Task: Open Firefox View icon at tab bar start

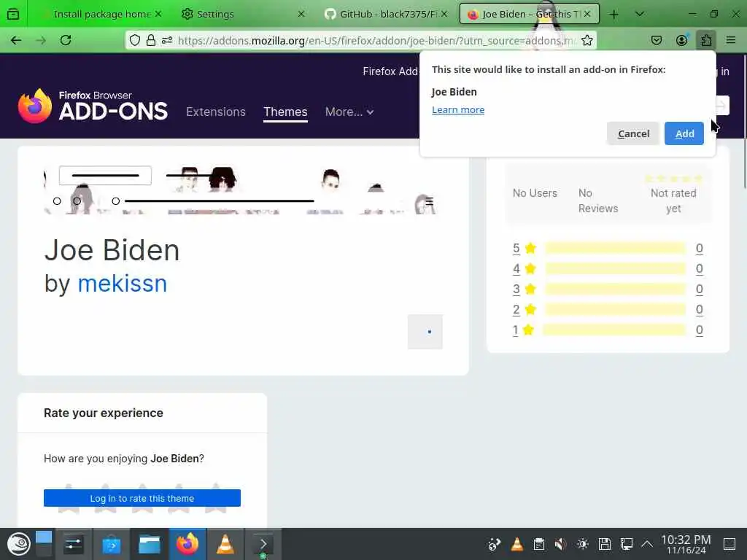Action: tap(13, 15)
